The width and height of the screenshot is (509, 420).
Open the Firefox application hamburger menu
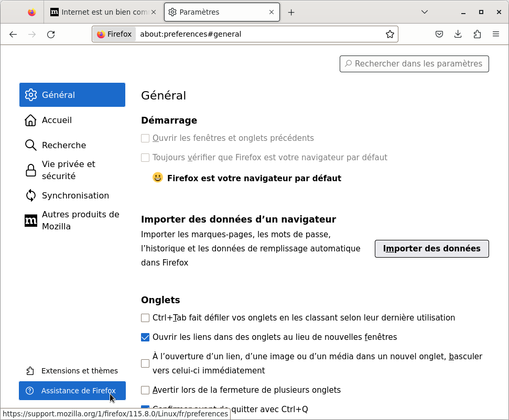(x=496, y=34)
